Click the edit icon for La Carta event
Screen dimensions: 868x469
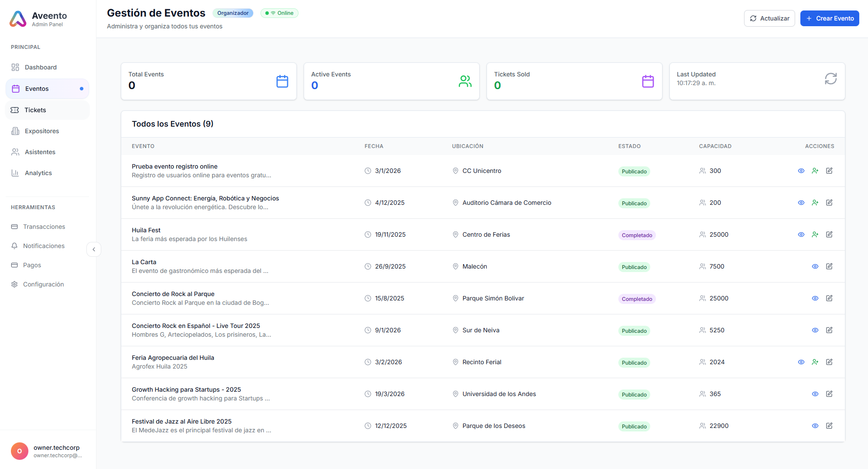click(829, 266)
